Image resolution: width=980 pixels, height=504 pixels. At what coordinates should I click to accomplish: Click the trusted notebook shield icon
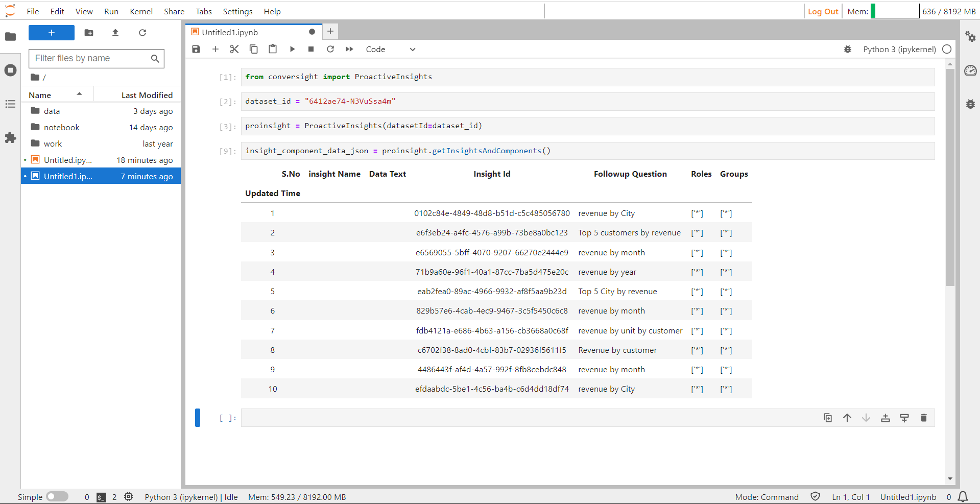[815, 496]
